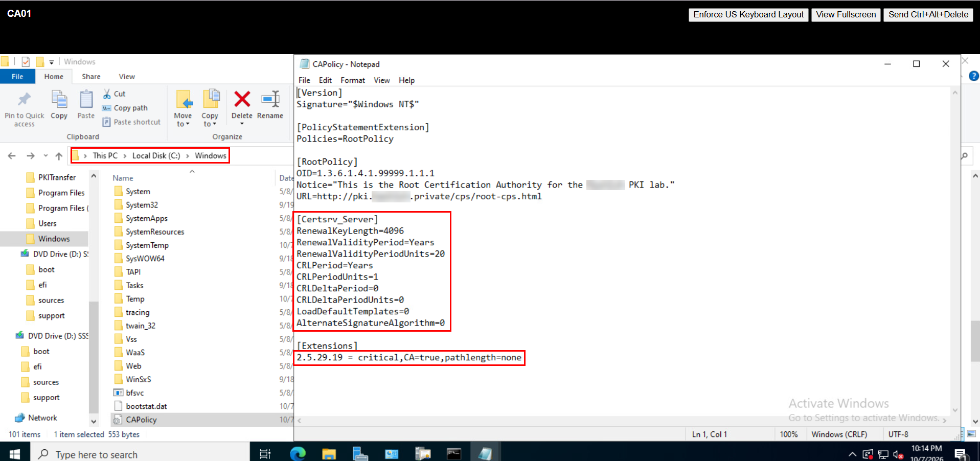980x461 pixels.
Task: Open the recent locations dropdown arrow
Action: coord(45,156)
